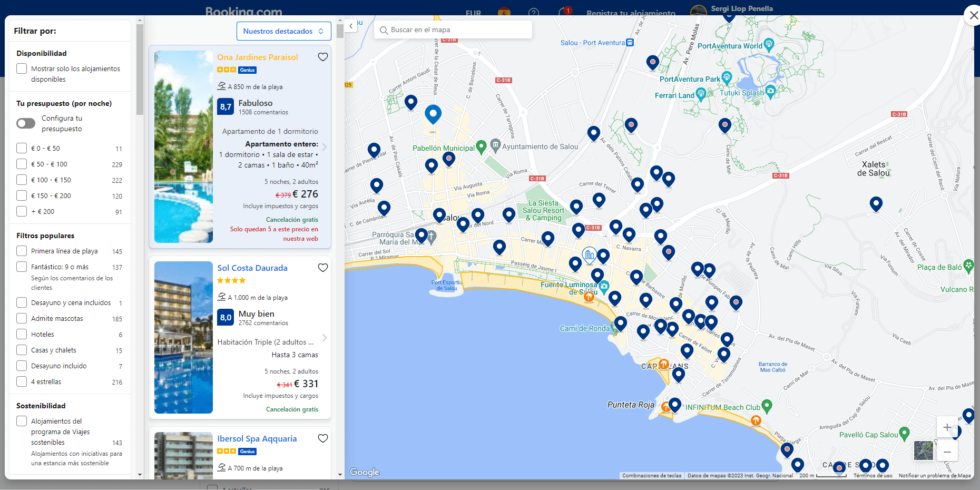Expand Sol Costa Daurada room details chevron
The width and height of the screenshot is (980, 490).
coord(325,338)
